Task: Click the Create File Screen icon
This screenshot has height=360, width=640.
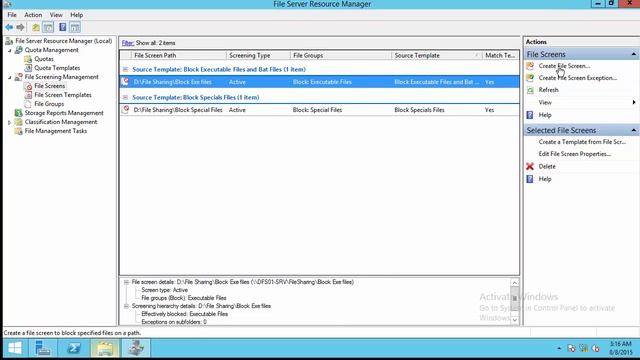Action: coord(530,66)
